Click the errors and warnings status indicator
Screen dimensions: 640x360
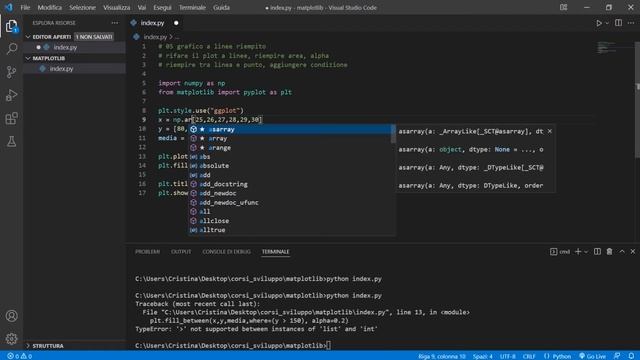(20, 356)
